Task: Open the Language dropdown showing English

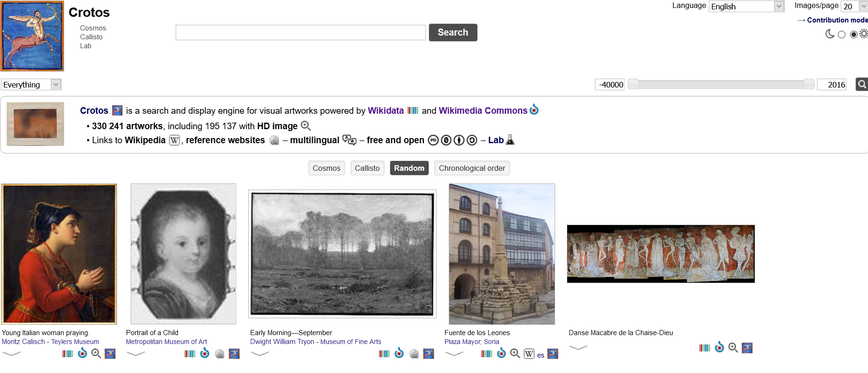Action: [746, 6]
